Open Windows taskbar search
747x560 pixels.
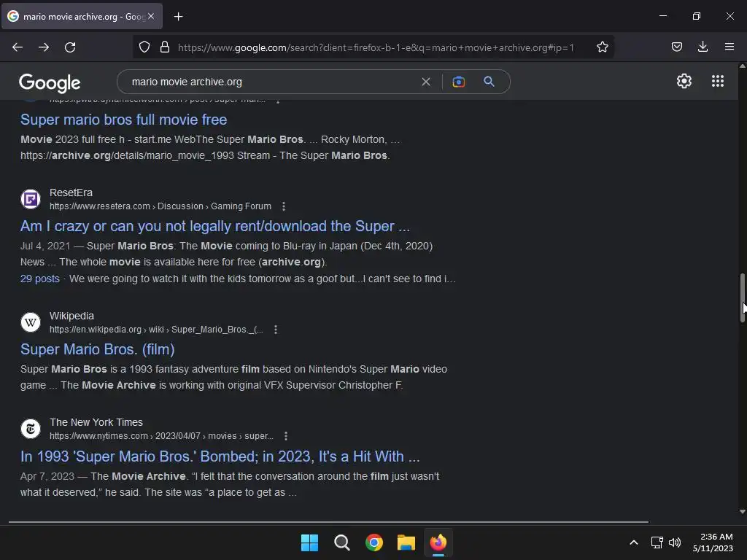(341, 542)
